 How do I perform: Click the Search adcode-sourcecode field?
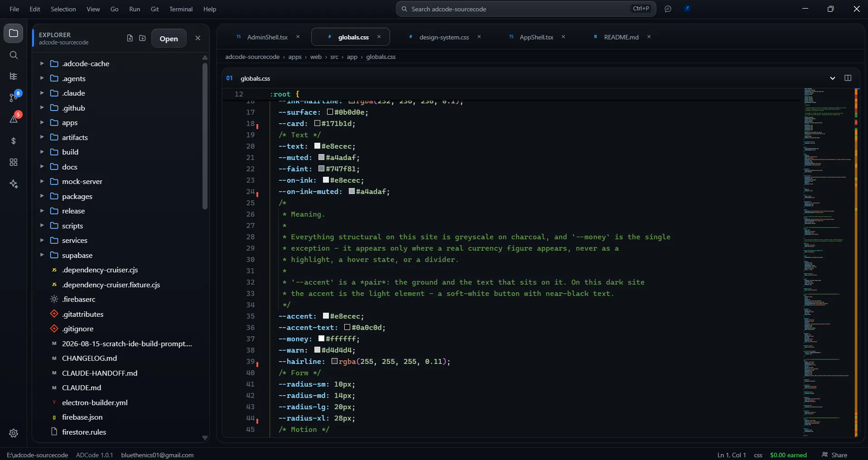[526, 9]
